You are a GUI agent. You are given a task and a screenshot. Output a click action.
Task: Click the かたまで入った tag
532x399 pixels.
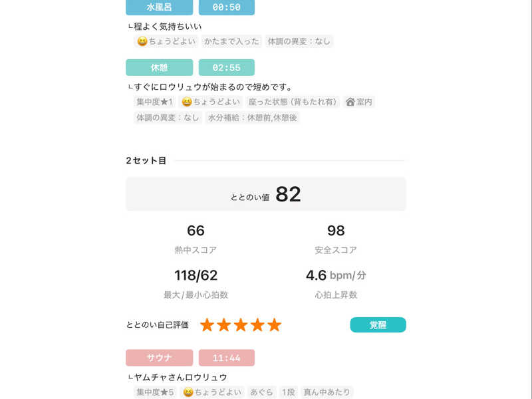click(231, 41)
